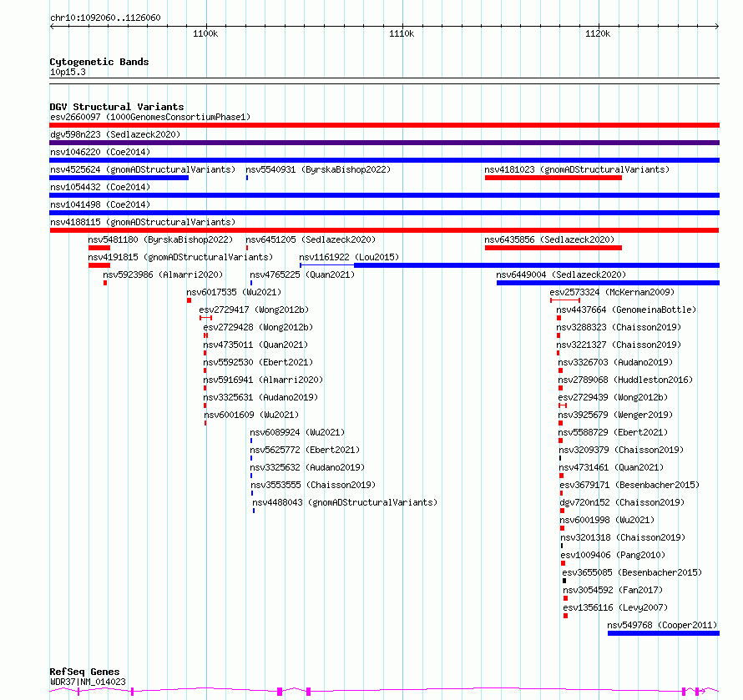Click the nsv1054432 (Coe2014) label
Screen dimensions: 743x700
(100, 187)
